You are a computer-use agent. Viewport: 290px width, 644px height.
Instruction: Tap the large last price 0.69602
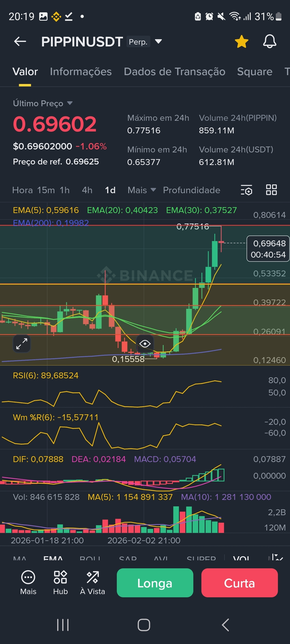coord(55,124)
